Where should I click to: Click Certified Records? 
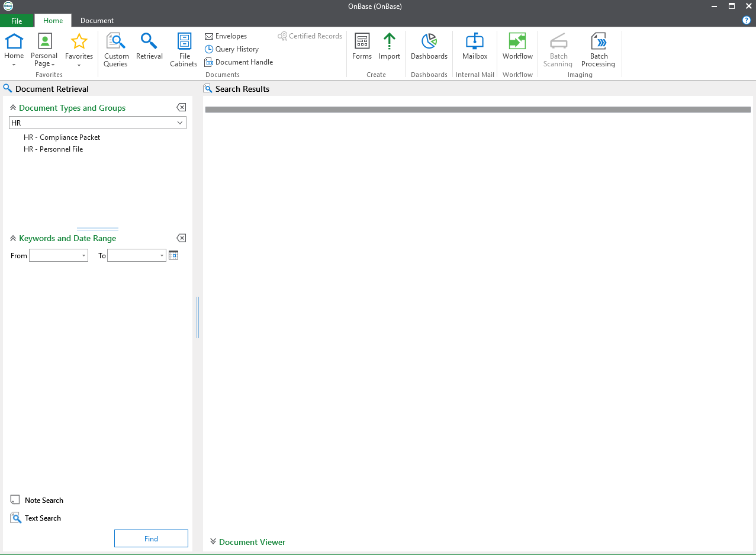(x=310, y=36)
